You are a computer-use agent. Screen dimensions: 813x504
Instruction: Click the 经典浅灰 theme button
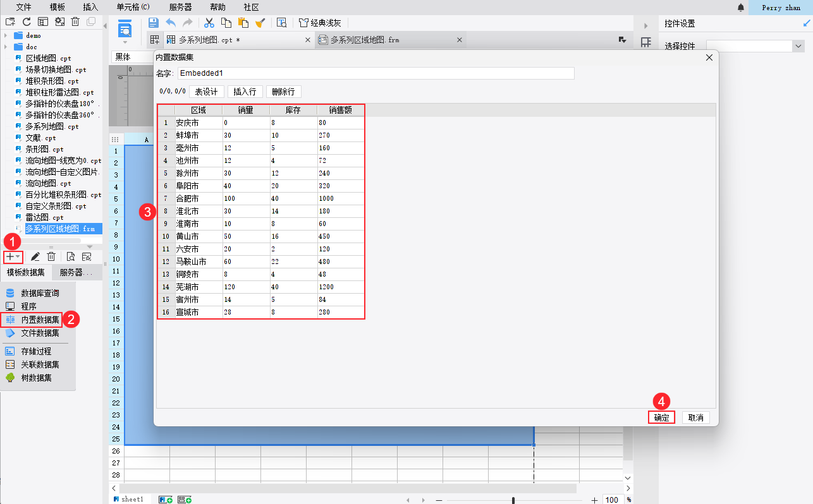tap(320, 23)
